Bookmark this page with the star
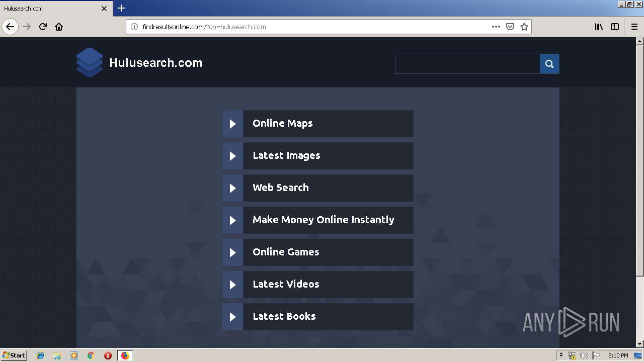 (x=524, y=27)
